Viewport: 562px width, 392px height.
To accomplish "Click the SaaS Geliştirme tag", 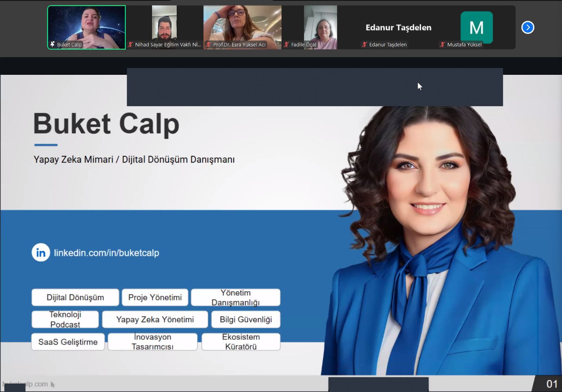I will [x=68, y=342].
